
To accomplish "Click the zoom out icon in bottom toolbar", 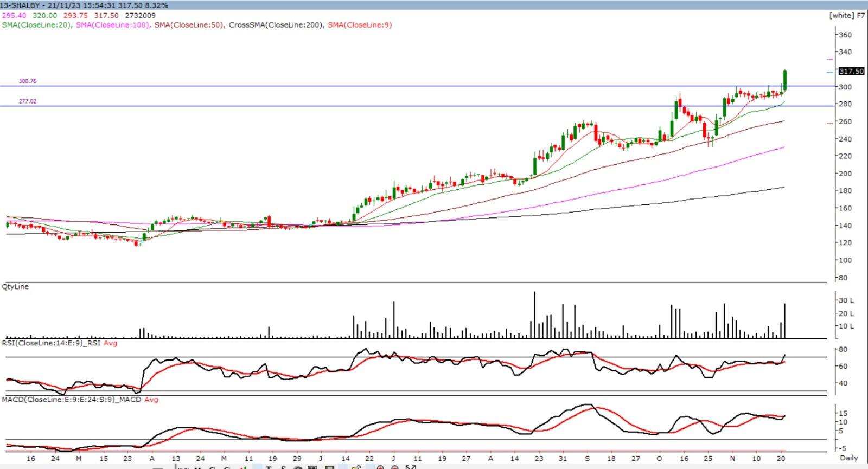I will coord(395,467).
